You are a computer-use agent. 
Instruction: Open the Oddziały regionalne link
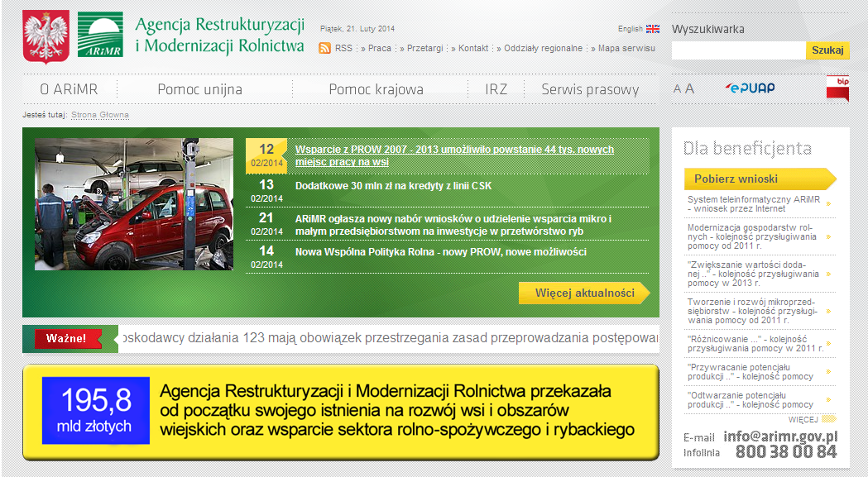[x=543, y=48]
